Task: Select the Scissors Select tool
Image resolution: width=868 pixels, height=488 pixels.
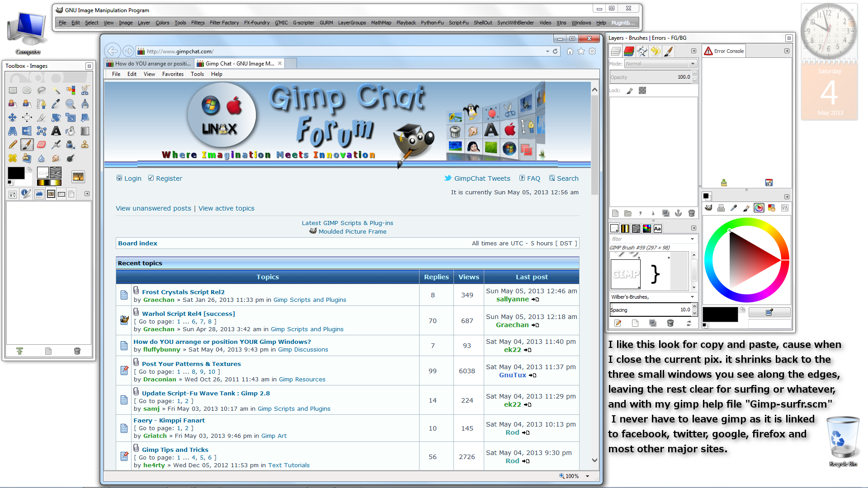Action: click(x=85, y=90)
